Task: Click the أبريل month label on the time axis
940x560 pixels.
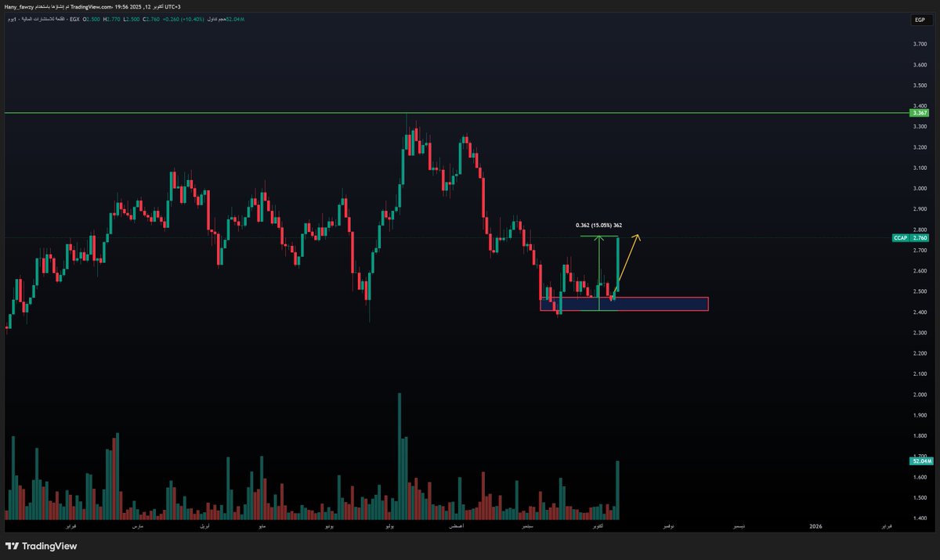Action: click(x=204, y=527)
